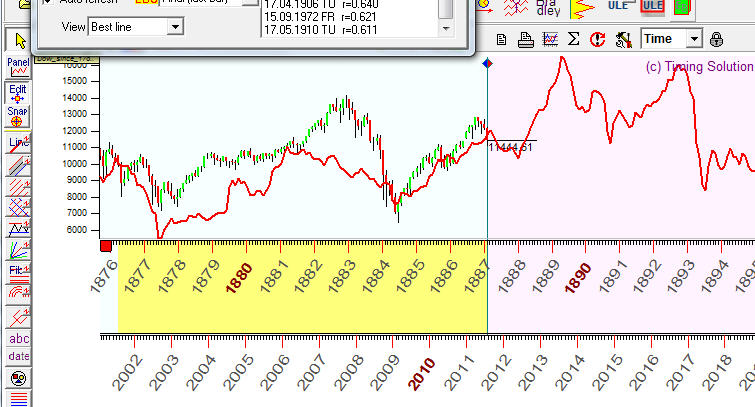The width and height of the screenshot is (755, 407).
Task: Click the document page icon
Action: pos(501,39)
